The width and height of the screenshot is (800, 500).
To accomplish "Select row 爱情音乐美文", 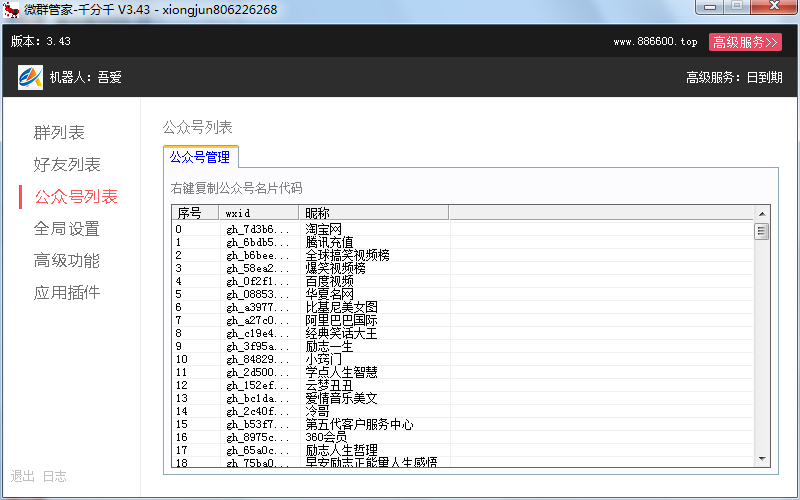I will coord(463,398).
